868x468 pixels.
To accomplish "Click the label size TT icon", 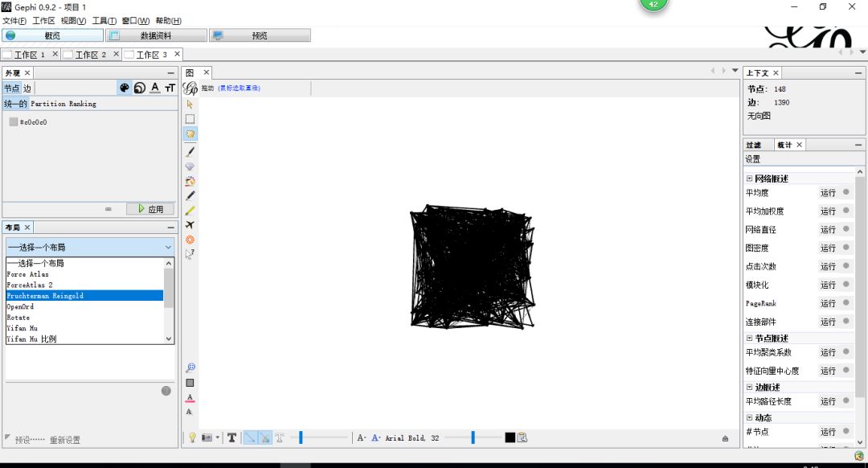I will tap(170, 88).
